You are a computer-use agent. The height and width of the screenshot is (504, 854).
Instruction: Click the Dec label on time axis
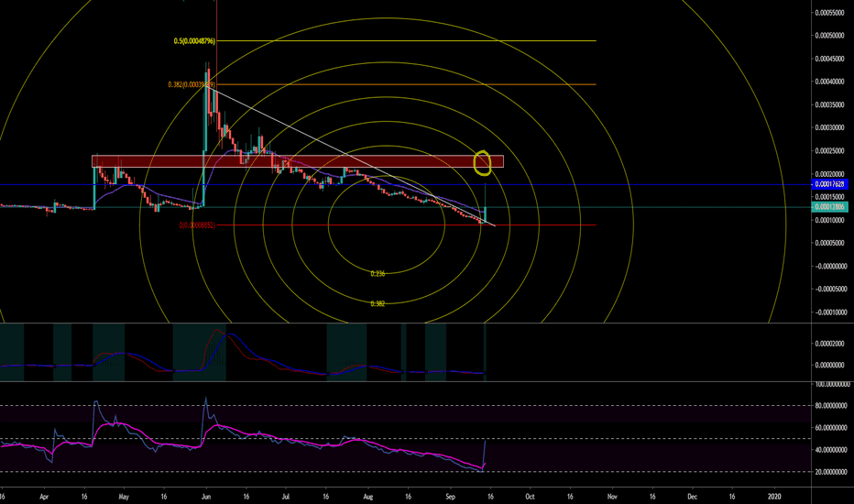(x=692, y=497)
